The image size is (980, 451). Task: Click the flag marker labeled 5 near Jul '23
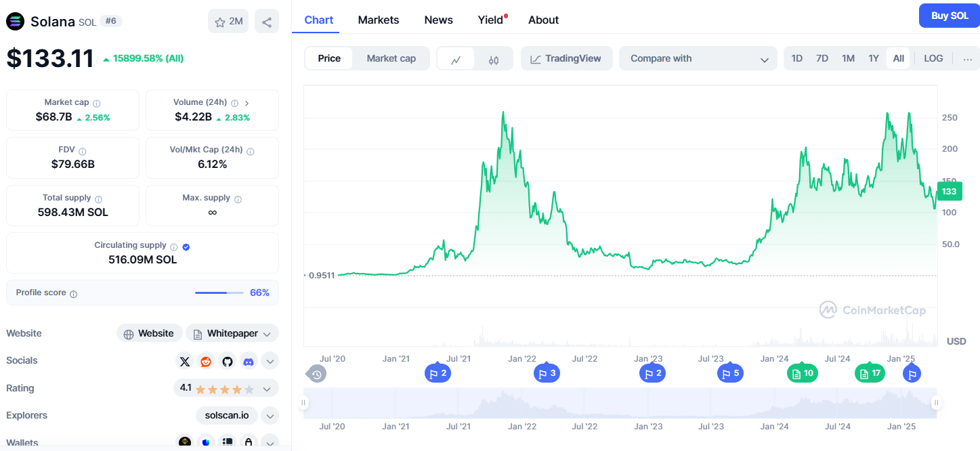[x=730, y=373]
